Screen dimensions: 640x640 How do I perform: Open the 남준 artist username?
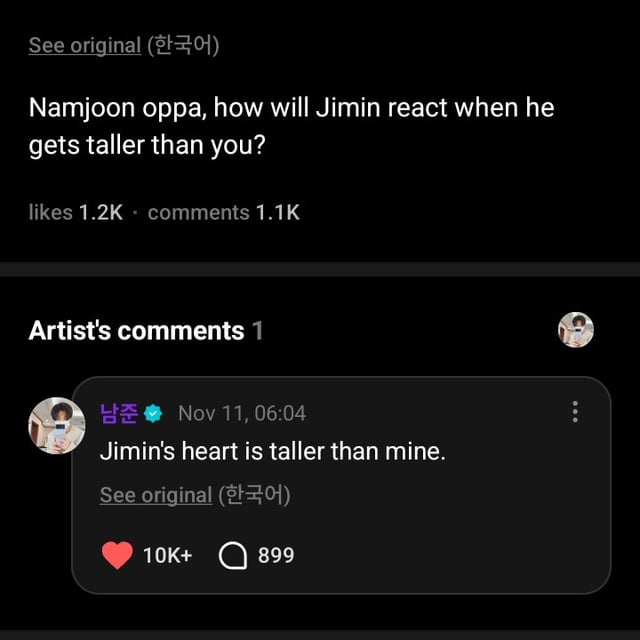point(118,413)
